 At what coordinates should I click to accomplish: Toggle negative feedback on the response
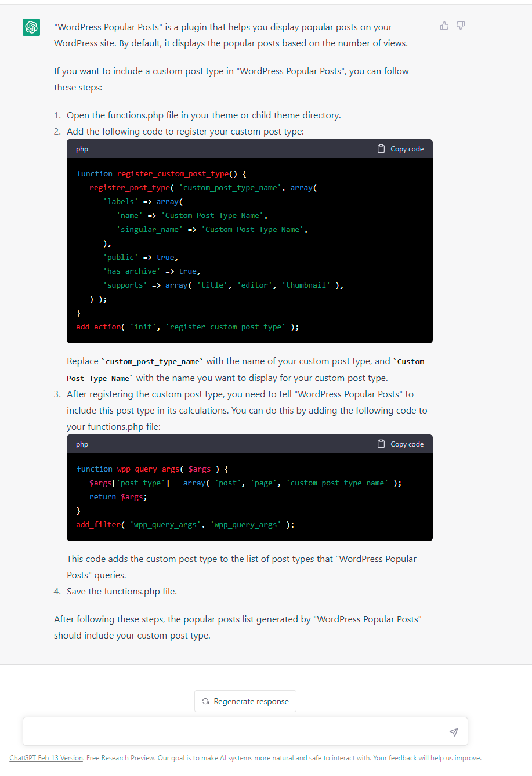point(460,26)
